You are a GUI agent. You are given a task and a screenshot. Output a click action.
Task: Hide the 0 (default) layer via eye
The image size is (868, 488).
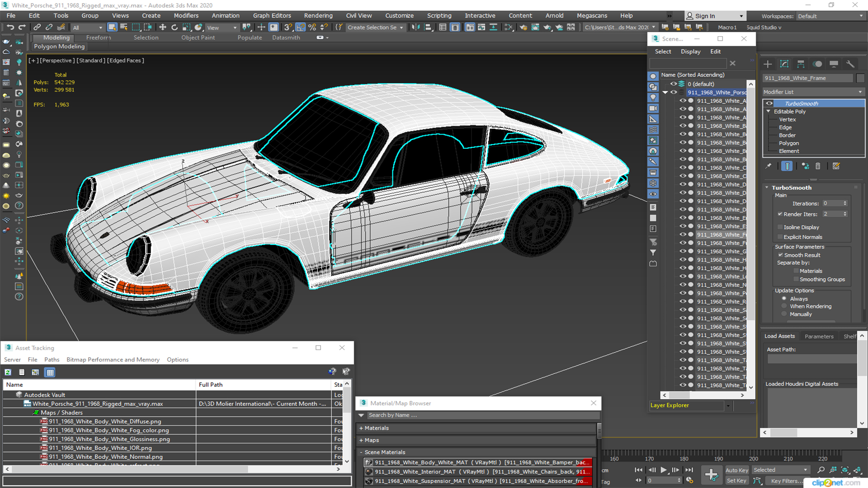pyautogui.click(x=673, y=84)
